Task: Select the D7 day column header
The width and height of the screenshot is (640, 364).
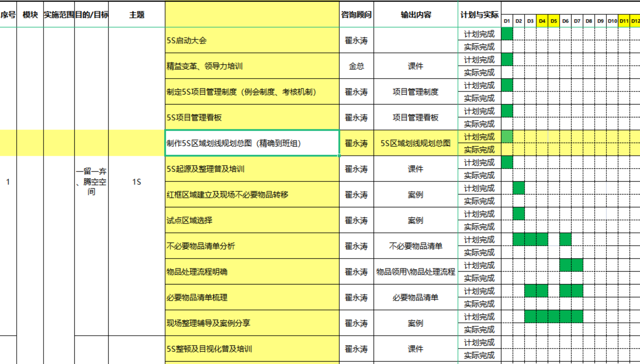Action: tap(577, 21)
